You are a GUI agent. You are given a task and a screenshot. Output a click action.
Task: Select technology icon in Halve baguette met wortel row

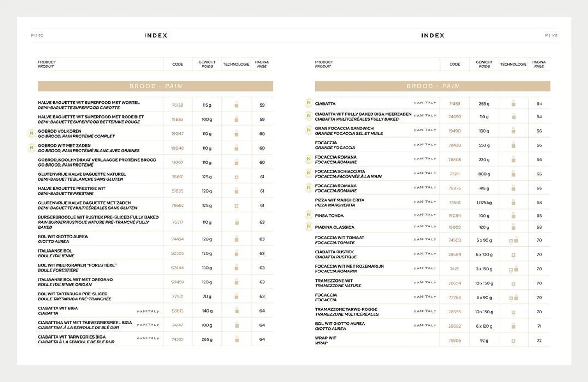click(236, 104)
